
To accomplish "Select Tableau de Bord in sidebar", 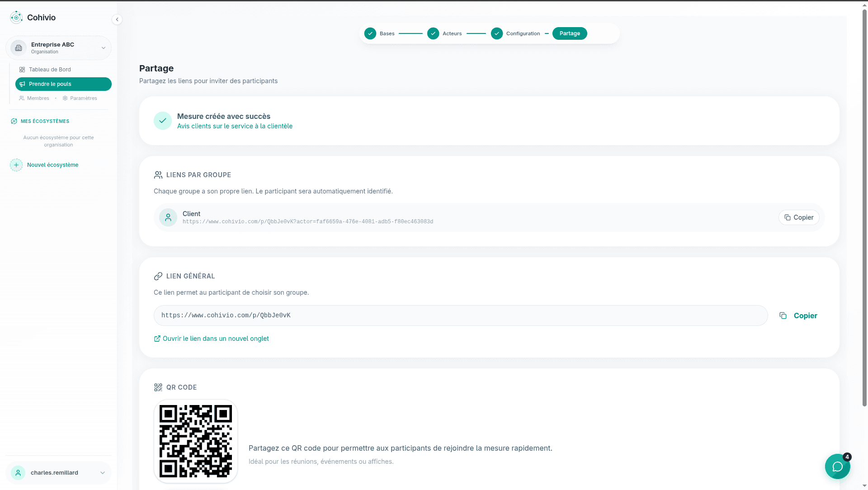I will (49, 69).
